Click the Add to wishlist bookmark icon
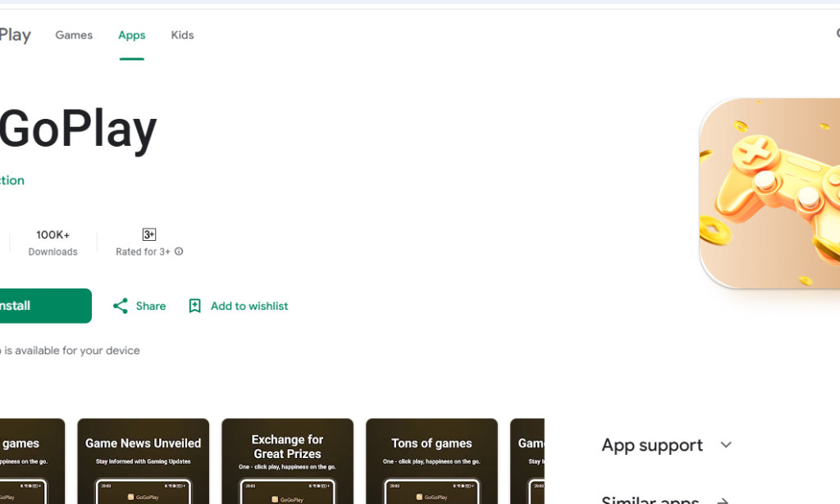Screen dimensions: 840x504 (x=194, y=306)
